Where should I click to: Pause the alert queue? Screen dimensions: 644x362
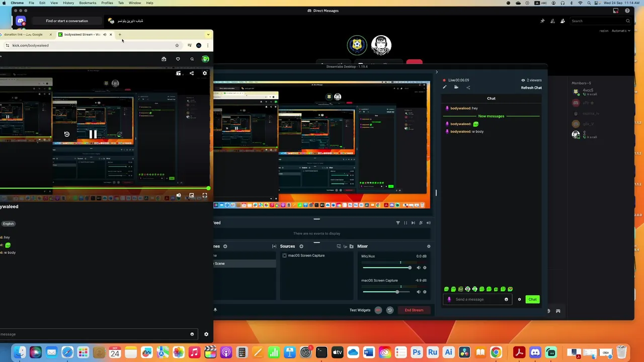coord(406,223)
